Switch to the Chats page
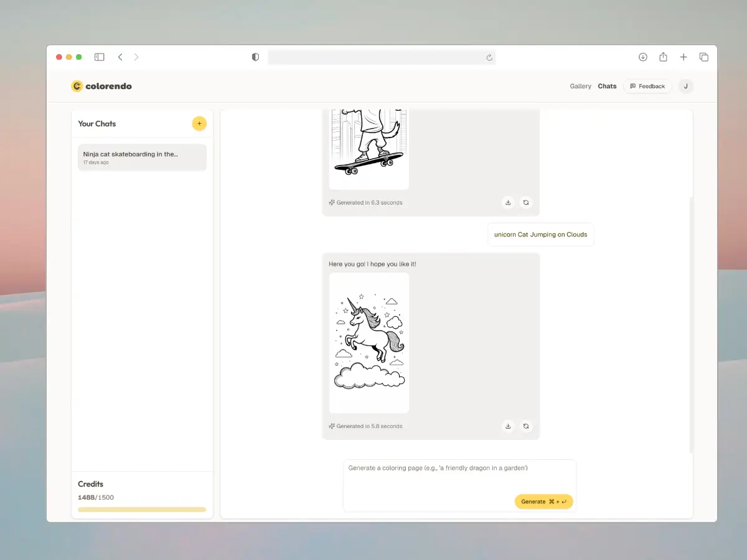747x560 pixels. coord(607,86)
